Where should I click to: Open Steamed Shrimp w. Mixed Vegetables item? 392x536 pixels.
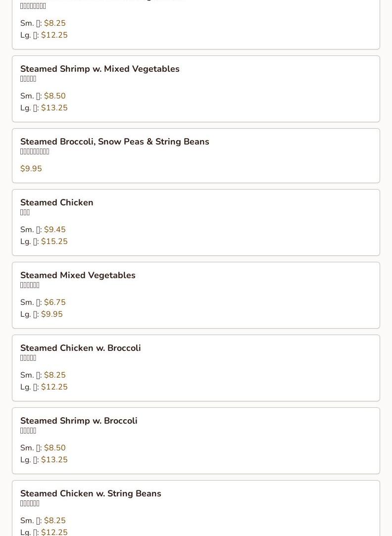(99, 69)
